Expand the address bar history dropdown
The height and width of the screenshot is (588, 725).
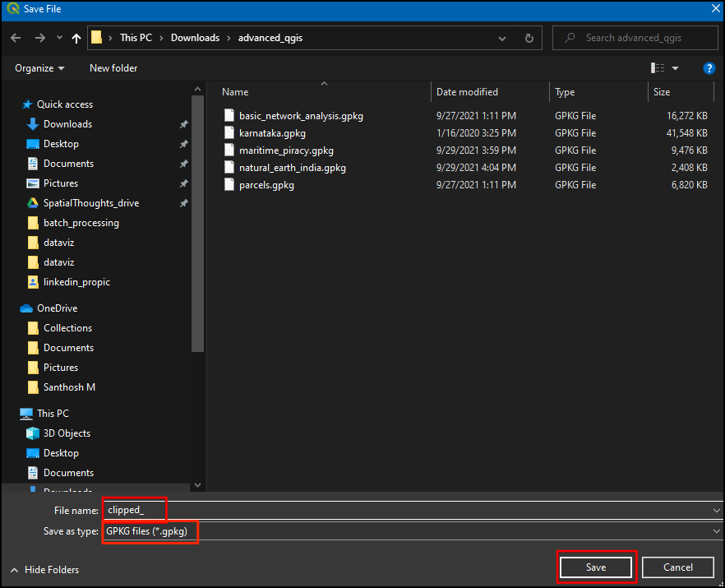click(502, 39)
